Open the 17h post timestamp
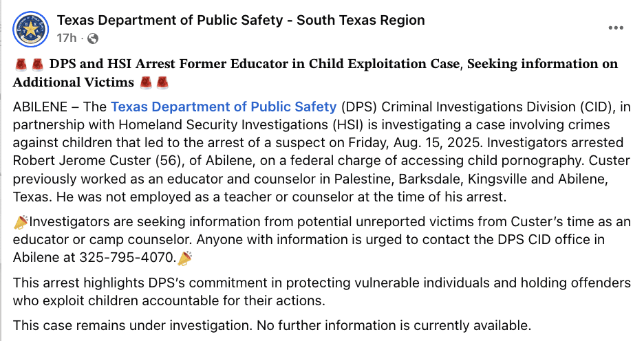Viewport: 644px width, 341px height. click(67, 38)
